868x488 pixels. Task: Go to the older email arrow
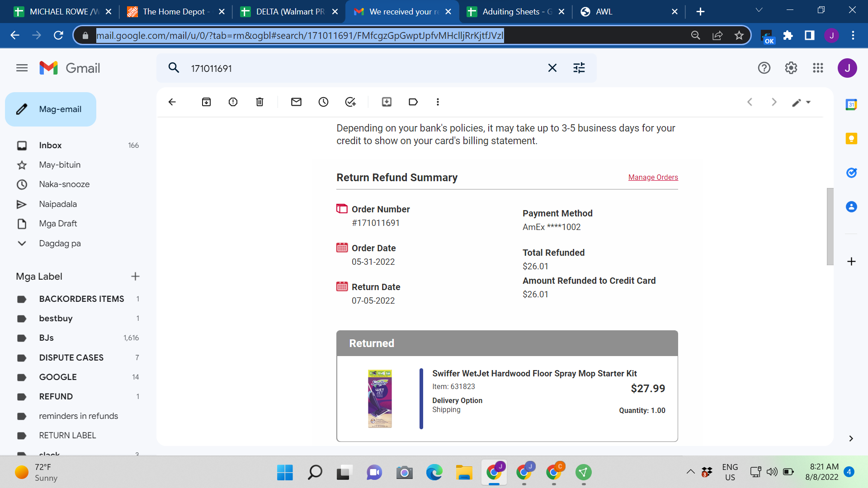[774, 102]
